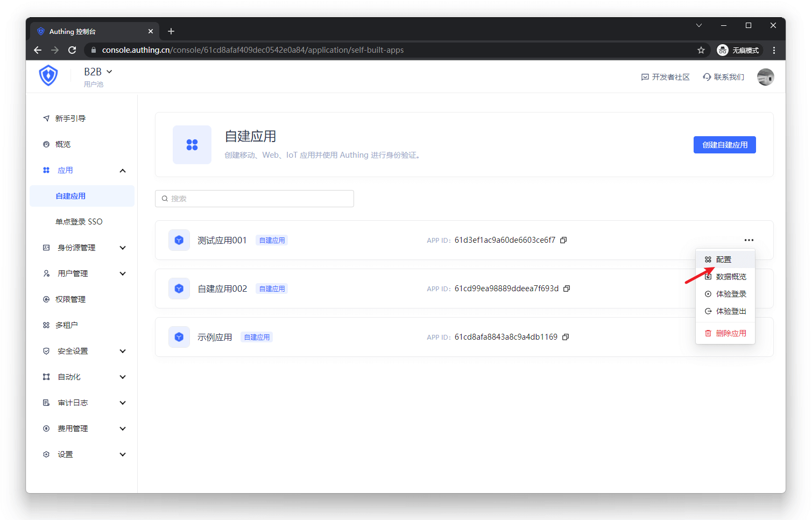Click the 示例应用 app cube icon

(179, 337)
